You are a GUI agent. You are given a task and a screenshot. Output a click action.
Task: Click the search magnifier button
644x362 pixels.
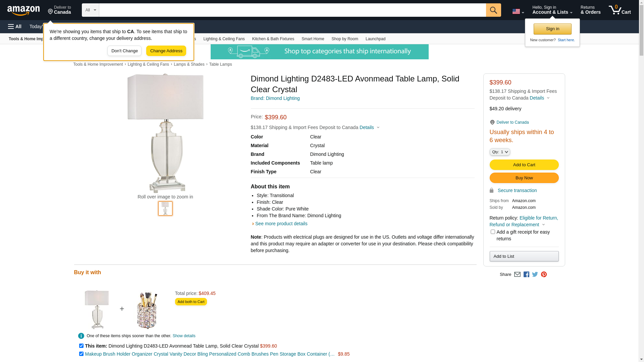(493, 10)
